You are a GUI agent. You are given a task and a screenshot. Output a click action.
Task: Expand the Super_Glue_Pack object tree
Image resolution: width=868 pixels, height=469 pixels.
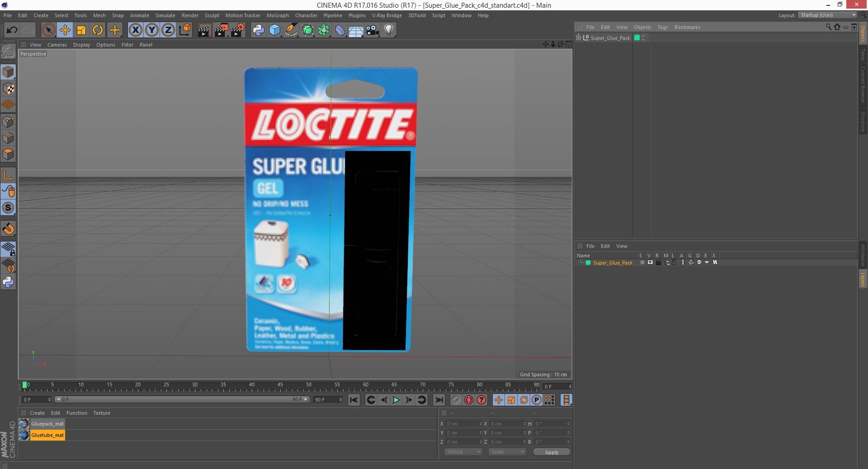(x=578, y=38)
